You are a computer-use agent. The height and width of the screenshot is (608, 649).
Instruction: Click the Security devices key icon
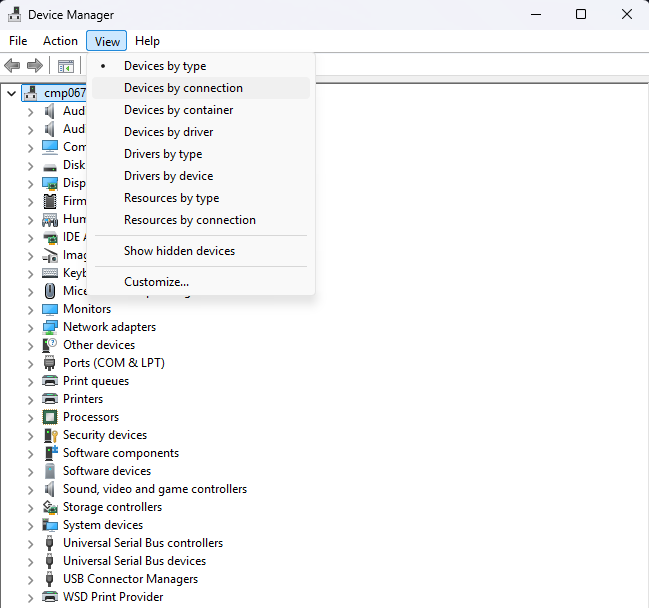(50, 435)
